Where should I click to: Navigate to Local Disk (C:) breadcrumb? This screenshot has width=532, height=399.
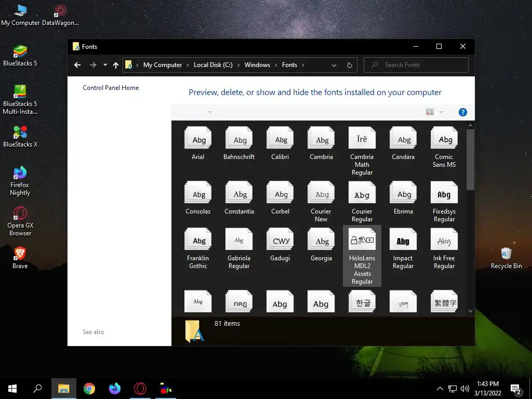[x=213, y=65]
